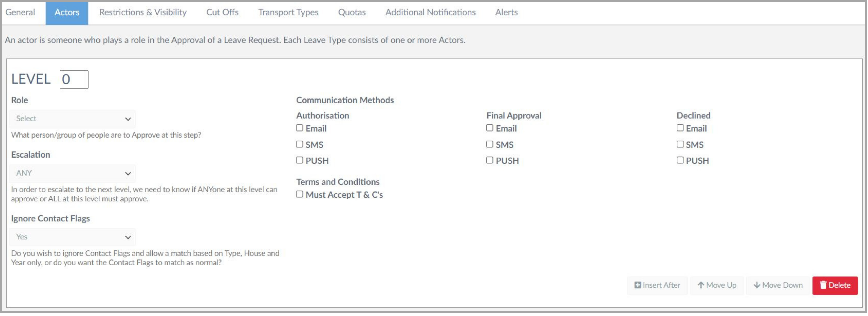Go to the Quotas tab
Screen dimensions: 868x316
coord(351,12)
